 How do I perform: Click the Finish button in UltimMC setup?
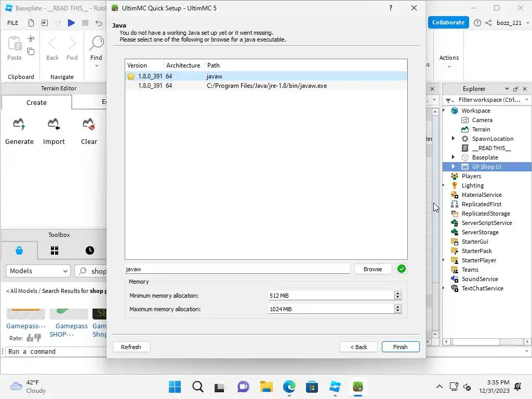click(401, 347)
